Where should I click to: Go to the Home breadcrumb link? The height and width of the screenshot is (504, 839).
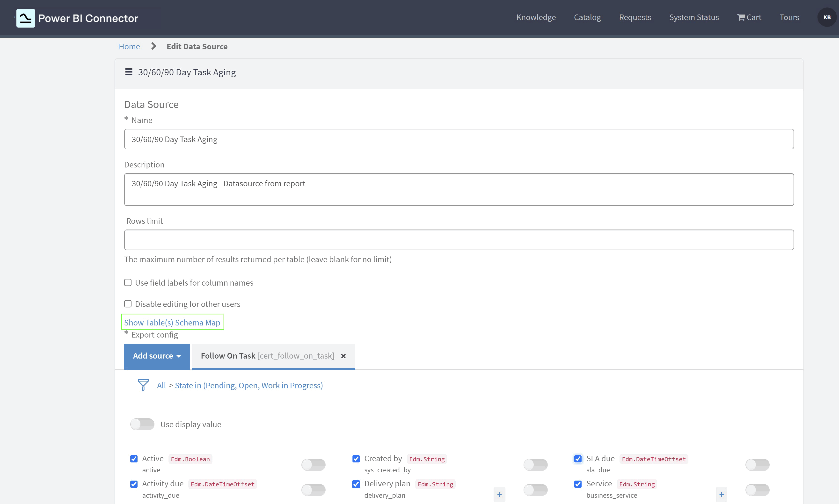tap(129, 47)
